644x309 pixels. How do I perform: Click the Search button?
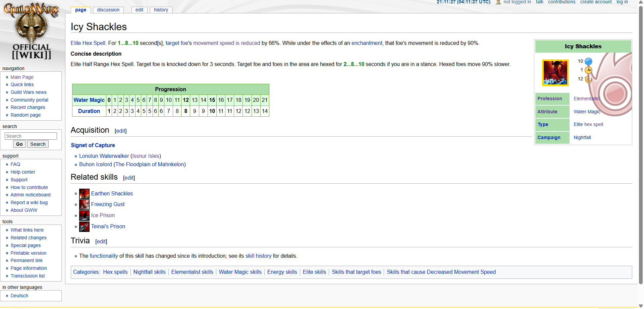point(38,144)
